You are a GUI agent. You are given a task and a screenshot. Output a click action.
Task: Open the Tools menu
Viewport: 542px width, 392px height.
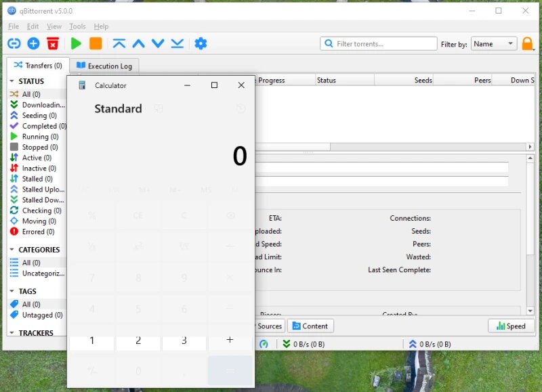pos(77,26)
